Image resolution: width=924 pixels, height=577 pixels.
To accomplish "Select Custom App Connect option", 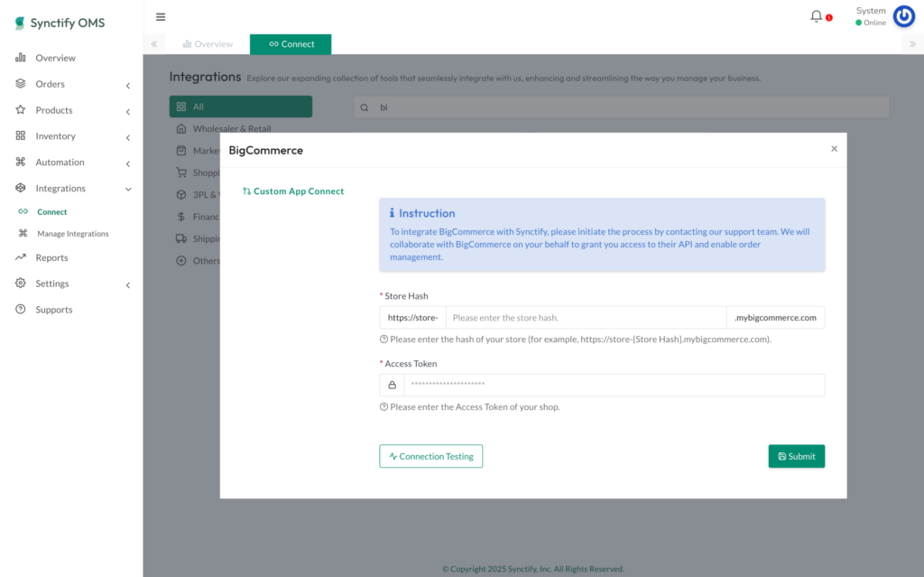I will [293, 191].
